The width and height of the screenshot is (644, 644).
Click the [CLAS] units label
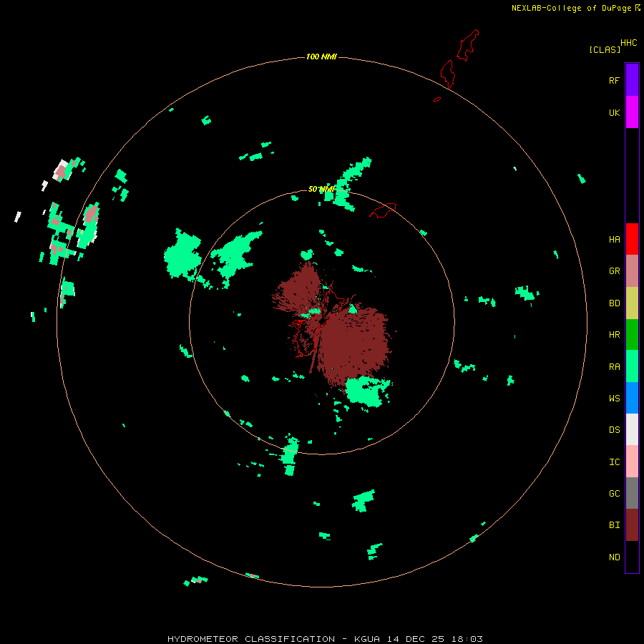coord(605,49)
